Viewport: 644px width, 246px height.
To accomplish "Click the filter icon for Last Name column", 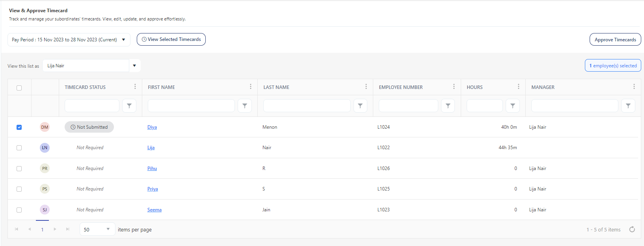I will click(x=360, y=106).
